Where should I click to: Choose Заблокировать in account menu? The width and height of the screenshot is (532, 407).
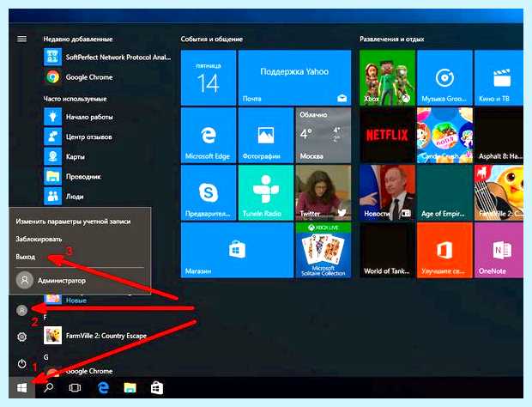point(39,239)
